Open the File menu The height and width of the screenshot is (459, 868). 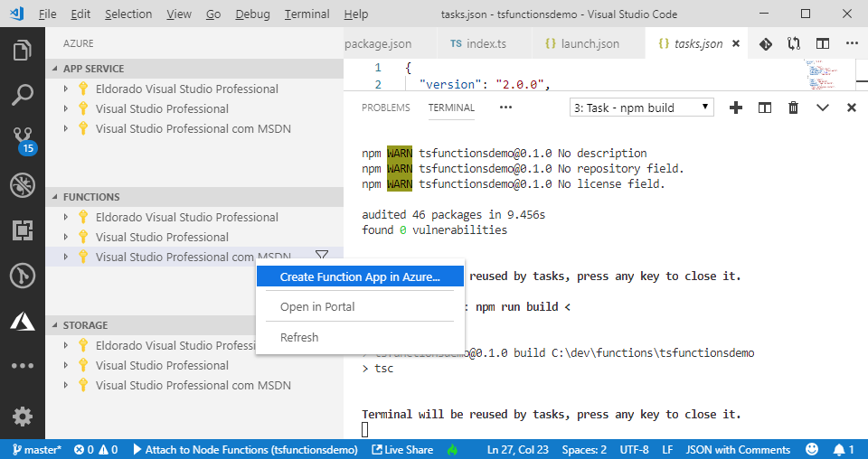pos(48,14)
